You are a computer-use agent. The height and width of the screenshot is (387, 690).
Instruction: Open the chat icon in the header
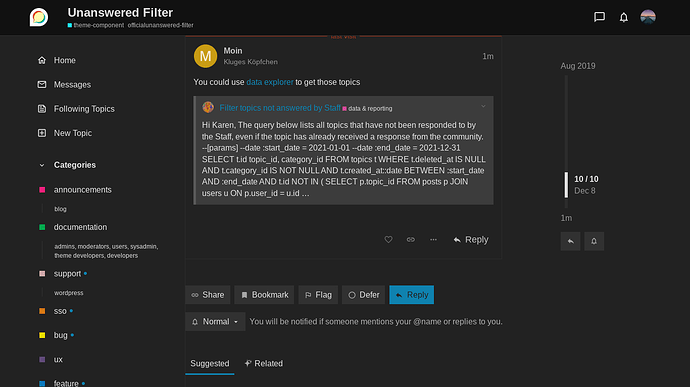coord(599,17)
